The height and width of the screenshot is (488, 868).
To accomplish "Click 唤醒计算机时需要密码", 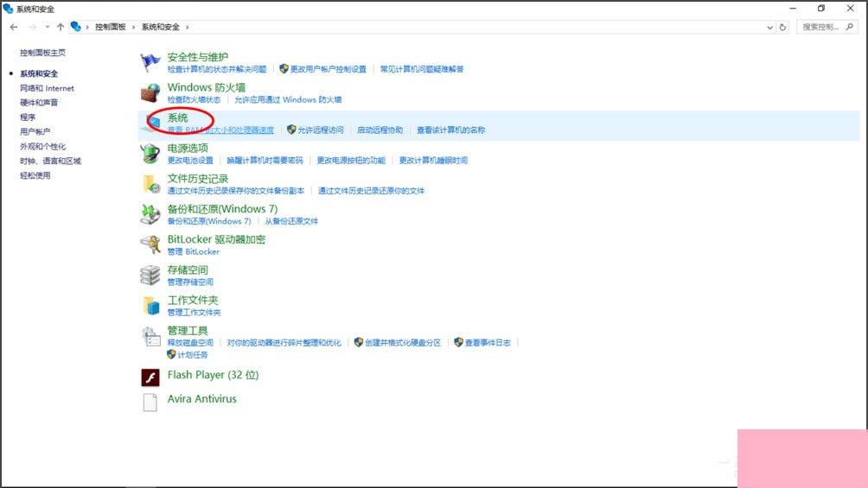I will tap(265, 161).
